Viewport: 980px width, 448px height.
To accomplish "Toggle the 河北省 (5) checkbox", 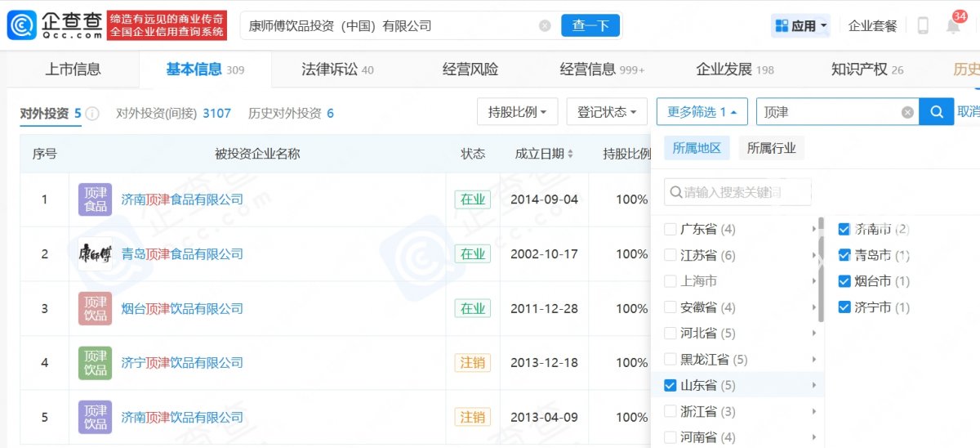I will tap(670, 334).
